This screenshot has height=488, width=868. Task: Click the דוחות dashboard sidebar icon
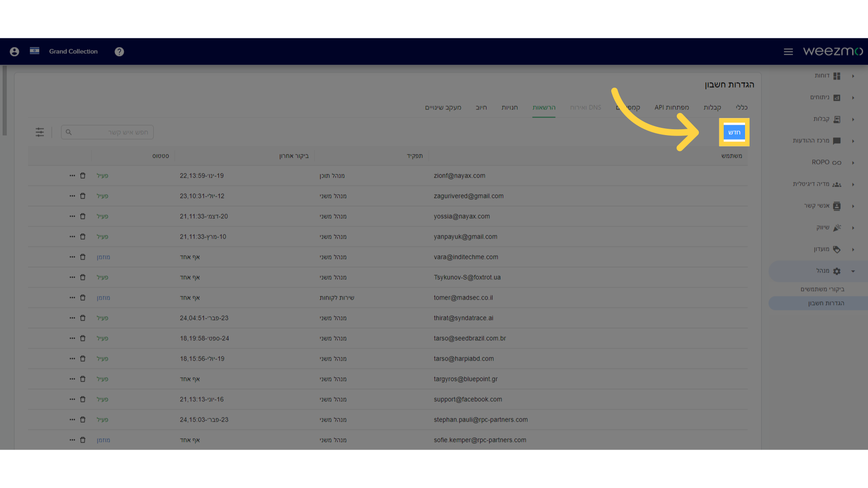pos(837,76)
